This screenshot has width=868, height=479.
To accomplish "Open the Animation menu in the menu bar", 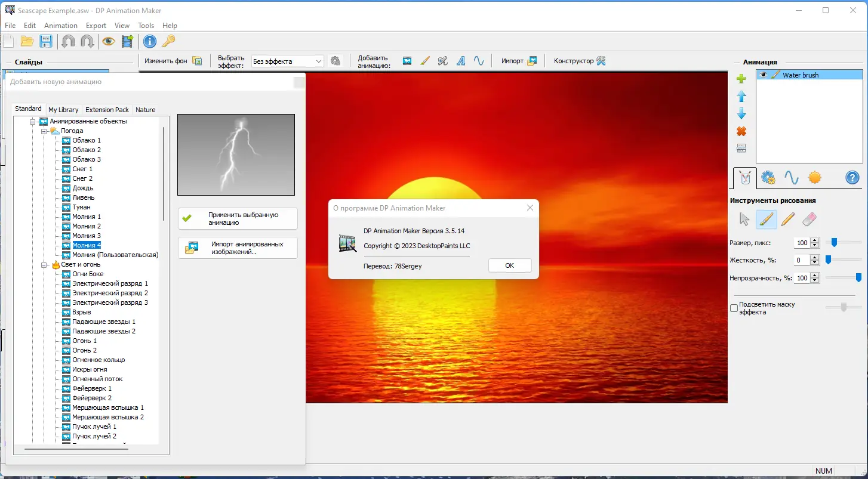I will (x=60, y=25).
